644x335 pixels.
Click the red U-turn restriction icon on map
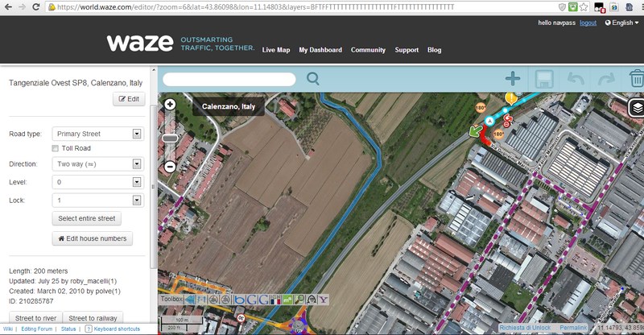(508, 118)
